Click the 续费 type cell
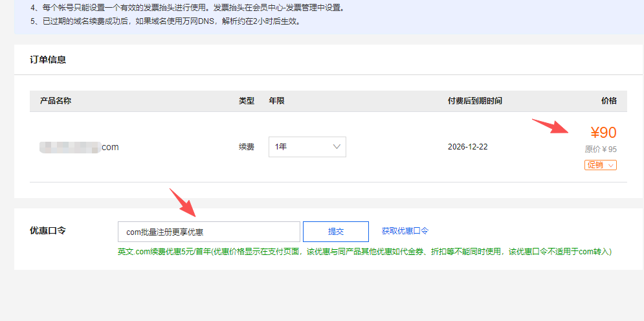The height and width of the screenshot is (321, 644). point(247,147)
